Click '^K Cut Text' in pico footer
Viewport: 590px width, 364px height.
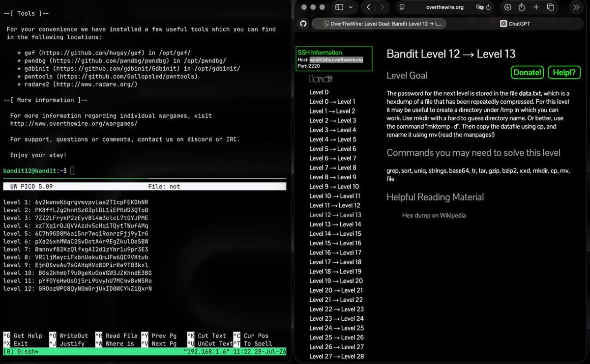[x=206, y=336]
